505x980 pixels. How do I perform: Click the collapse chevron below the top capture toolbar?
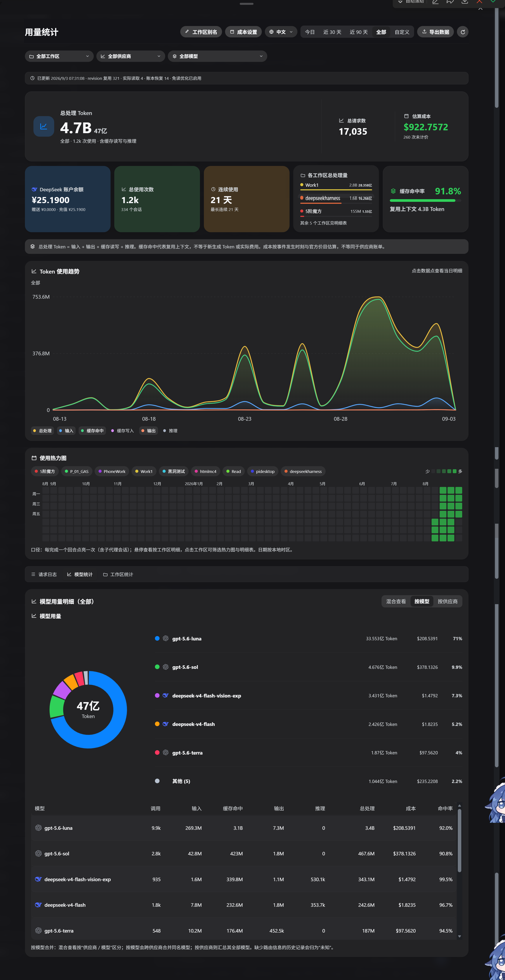pos(480,9)
